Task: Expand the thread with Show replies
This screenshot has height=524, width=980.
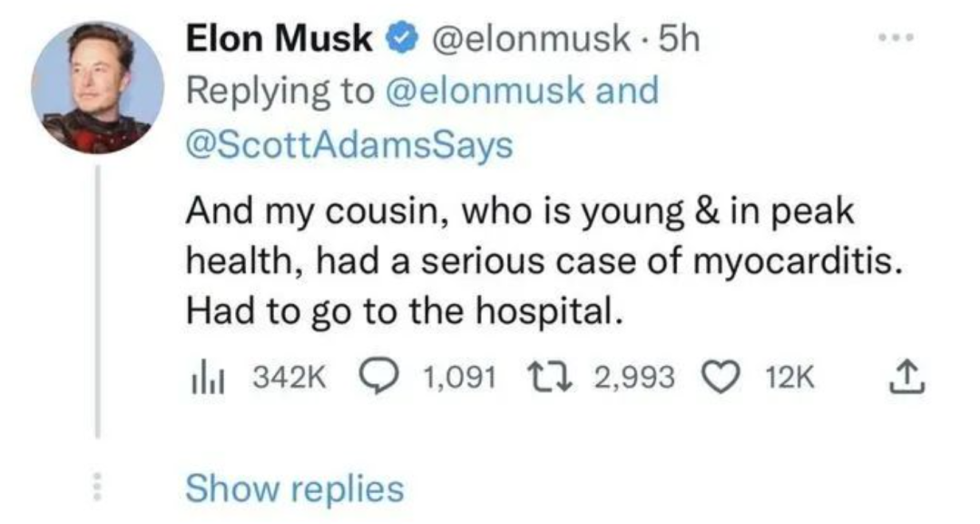Action: 294,489
